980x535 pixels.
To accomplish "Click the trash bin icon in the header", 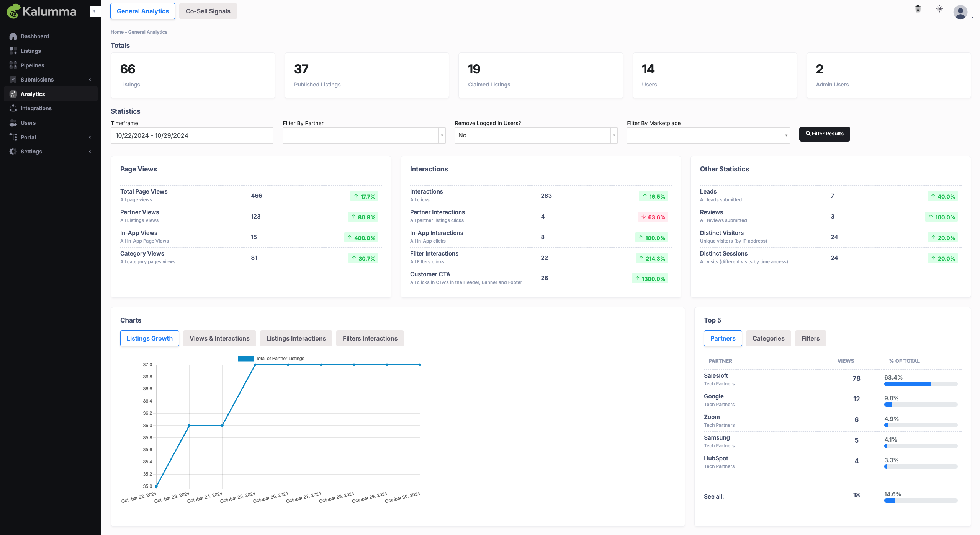I will click(918, 9).
